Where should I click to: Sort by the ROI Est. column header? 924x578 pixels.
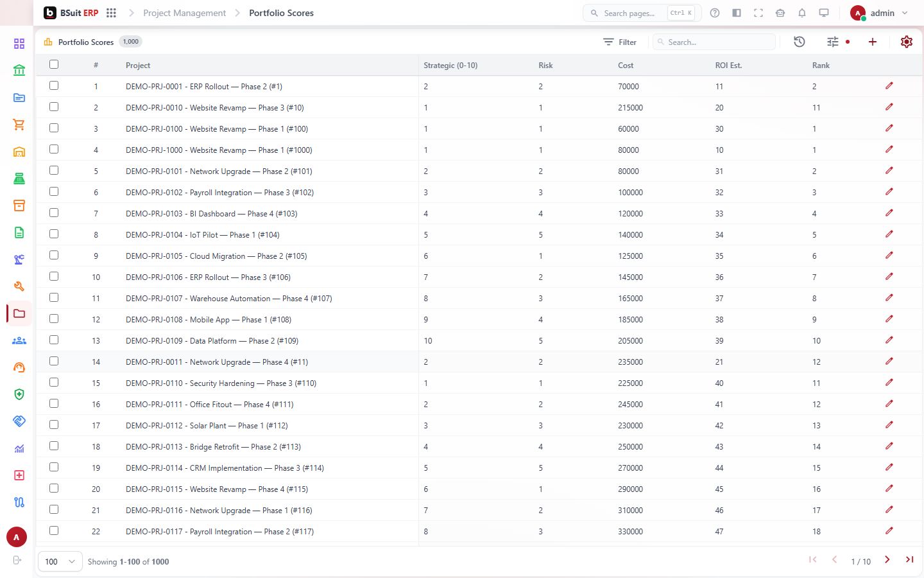728,66
